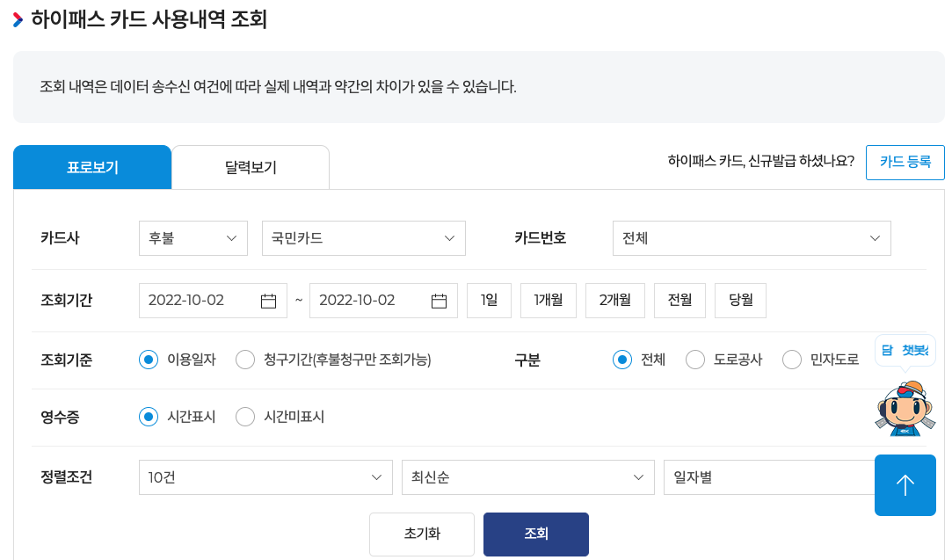The width and height of the screenshot is (952, 560).
Task: Open the 담 챗봇 chatbot
Action: point(905,351)
